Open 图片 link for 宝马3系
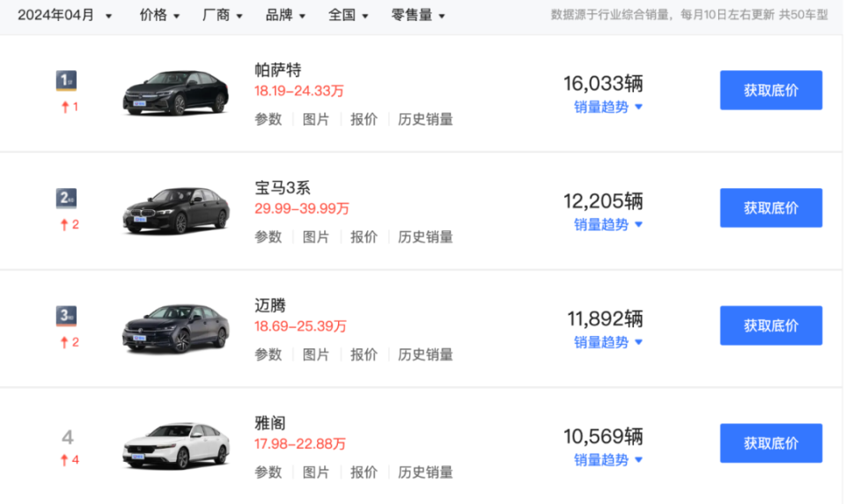This screenshot has height=504, width=845. (316, 237)
